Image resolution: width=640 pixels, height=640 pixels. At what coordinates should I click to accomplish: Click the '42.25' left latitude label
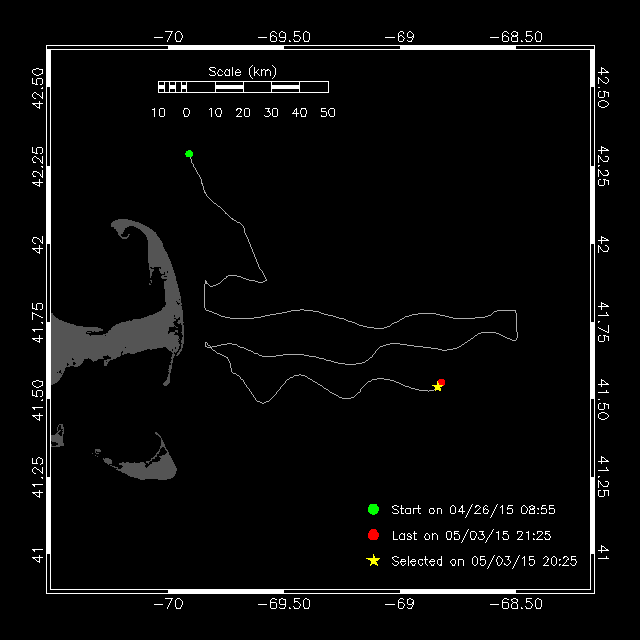(38, 167)
